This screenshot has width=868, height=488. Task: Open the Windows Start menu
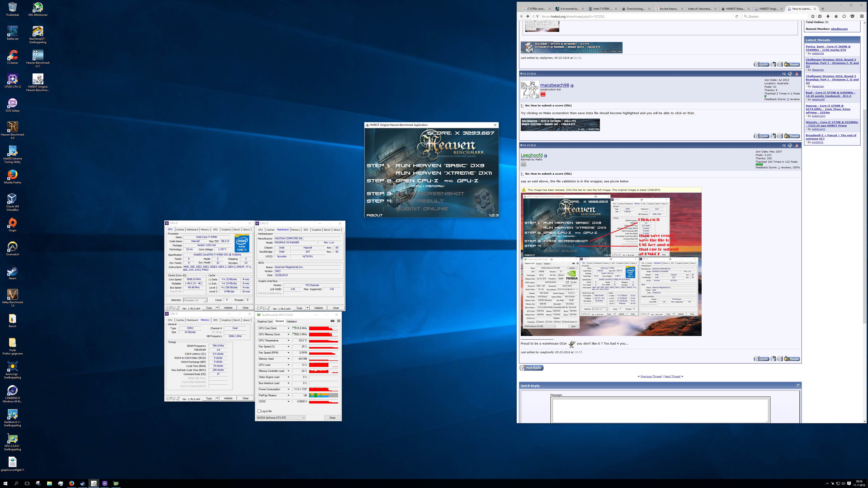[5, 483]
